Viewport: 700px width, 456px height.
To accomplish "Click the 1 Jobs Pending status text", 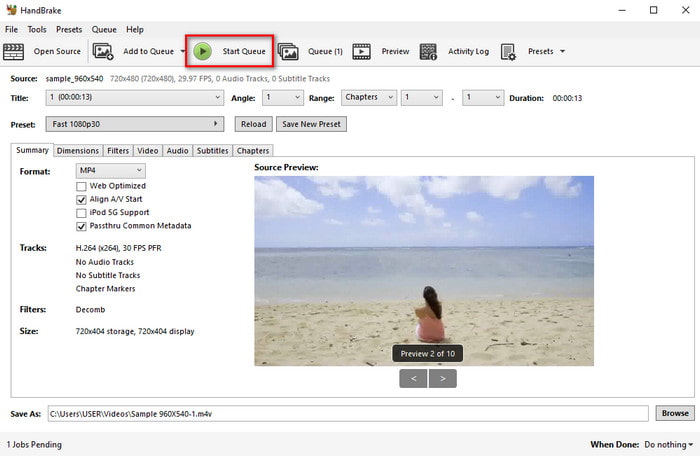I will [34, 444].
